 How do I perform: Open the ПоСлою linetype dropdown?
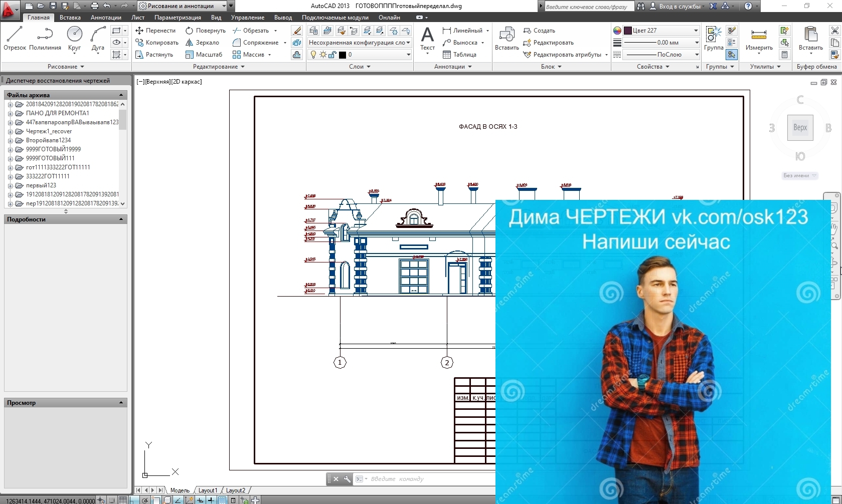pos(661,55)
